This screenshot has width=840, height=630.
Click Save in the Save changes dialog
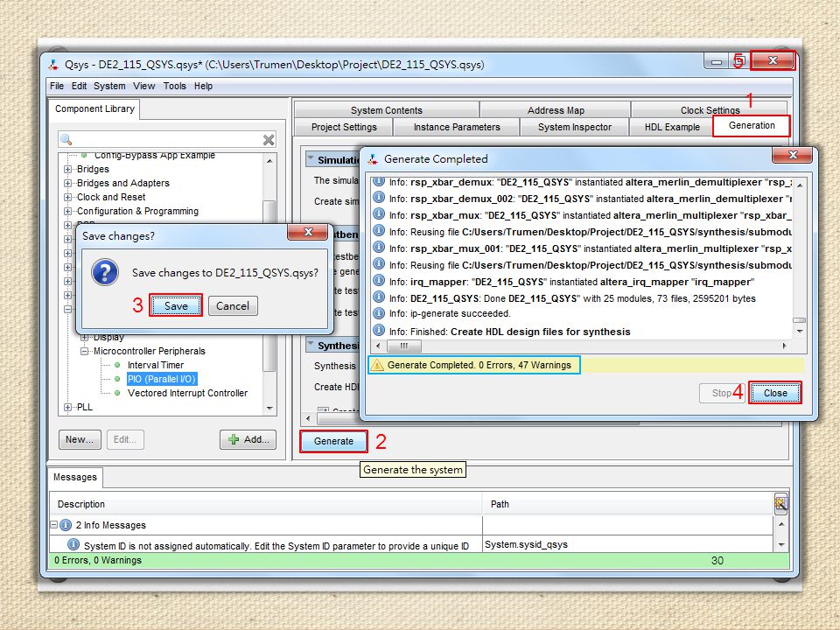click(176, 305)
